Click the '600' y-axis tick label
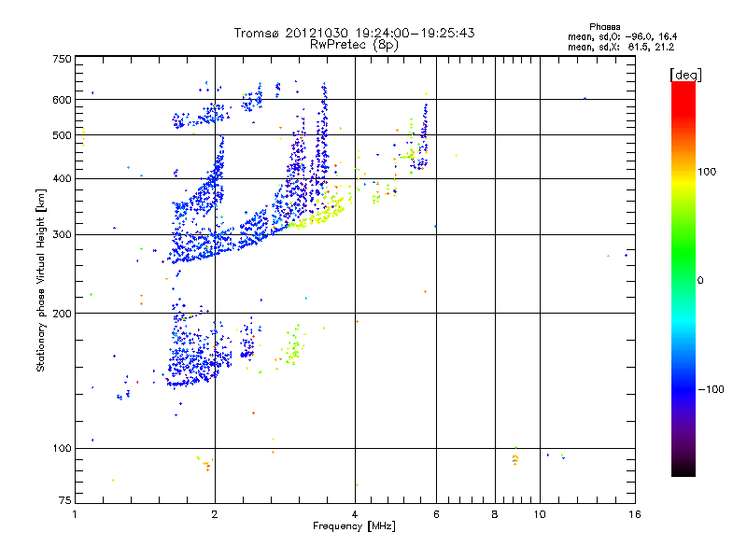Image resolution: width=747 pixels, height=560 pixels. click(62, 100)
